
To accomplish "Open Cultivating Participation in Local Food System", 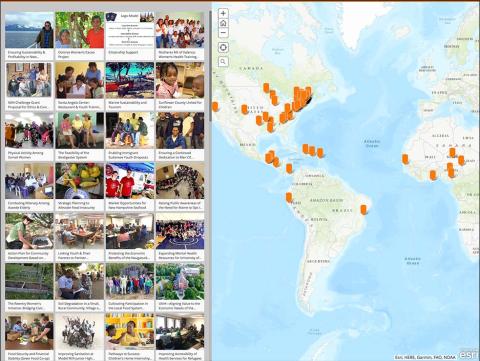I will click(x=130, y=287).
